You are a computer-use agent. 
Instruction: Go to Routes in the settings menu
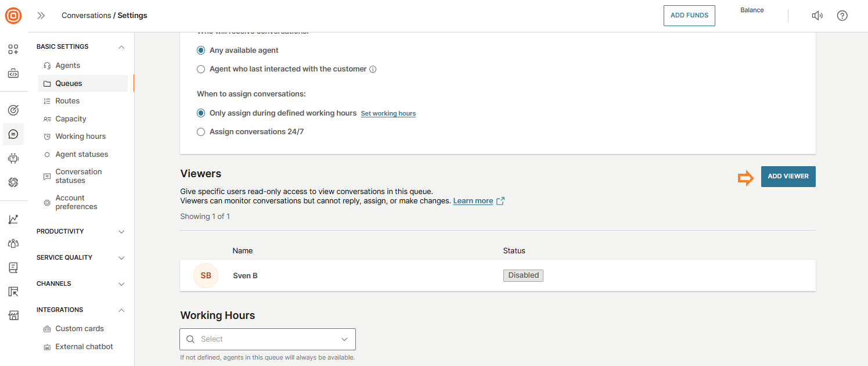67,101
